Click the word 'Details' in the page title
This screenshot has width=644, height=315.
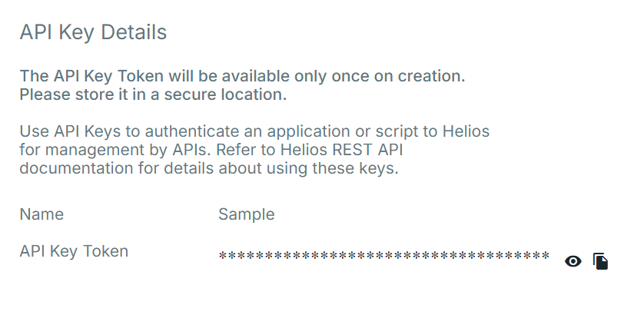coord(134,32)
